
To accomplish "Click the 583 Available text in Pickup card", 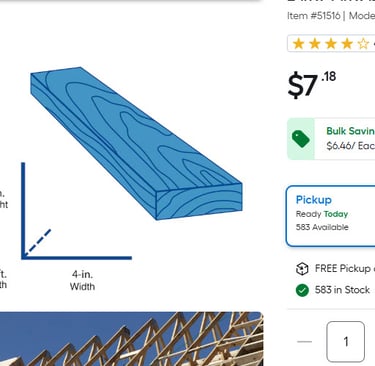I will point(322,227).
